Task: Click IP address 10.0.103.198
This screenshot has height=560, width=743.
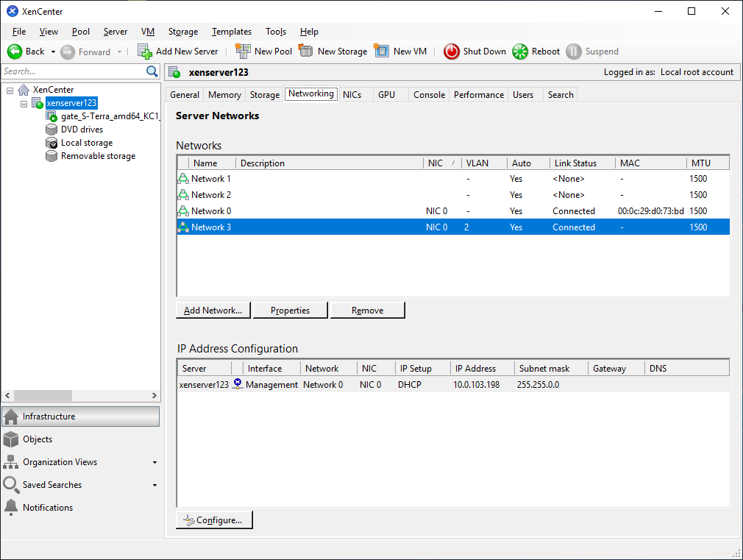Action: 476,385
